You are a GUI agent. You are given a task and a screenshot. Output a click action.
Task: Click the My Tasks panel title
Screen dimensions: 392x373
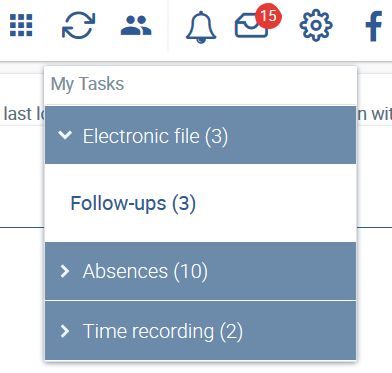coord(87,84)
